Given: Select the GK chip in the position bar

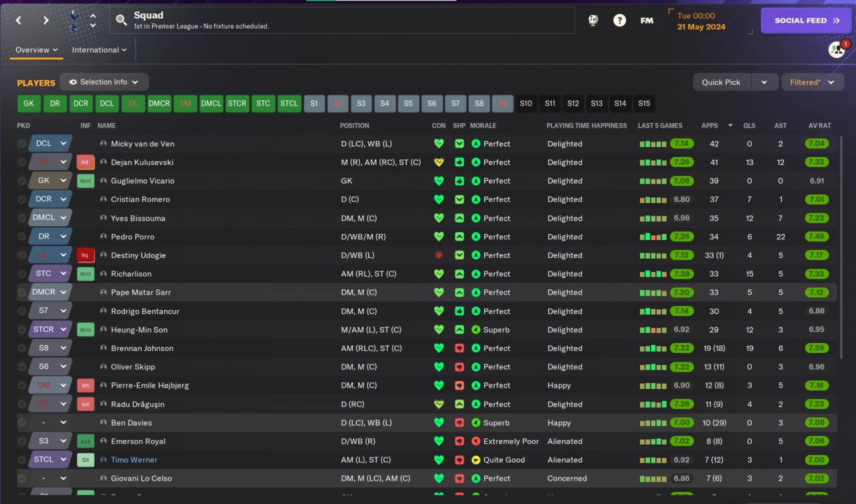Looking at the screenshot, I should click(29, 104).
